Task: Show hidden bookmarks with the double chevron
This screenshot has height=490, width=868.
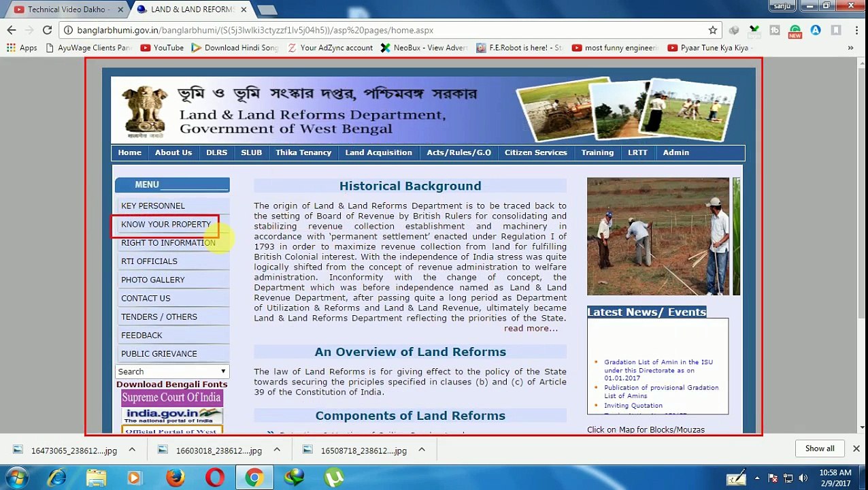Action: [850, 48]
